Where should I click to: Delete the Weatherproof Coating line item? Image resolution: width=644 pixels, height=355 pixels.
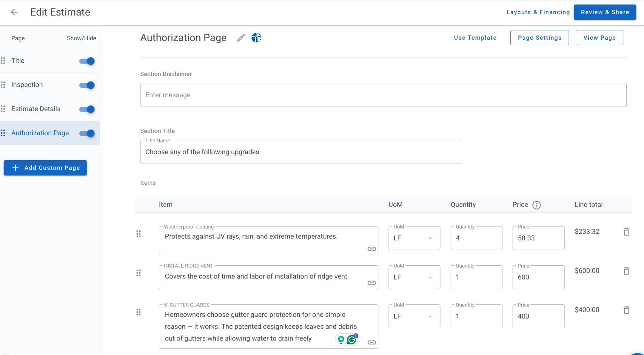pyautogui.click(x=626, y=232)
